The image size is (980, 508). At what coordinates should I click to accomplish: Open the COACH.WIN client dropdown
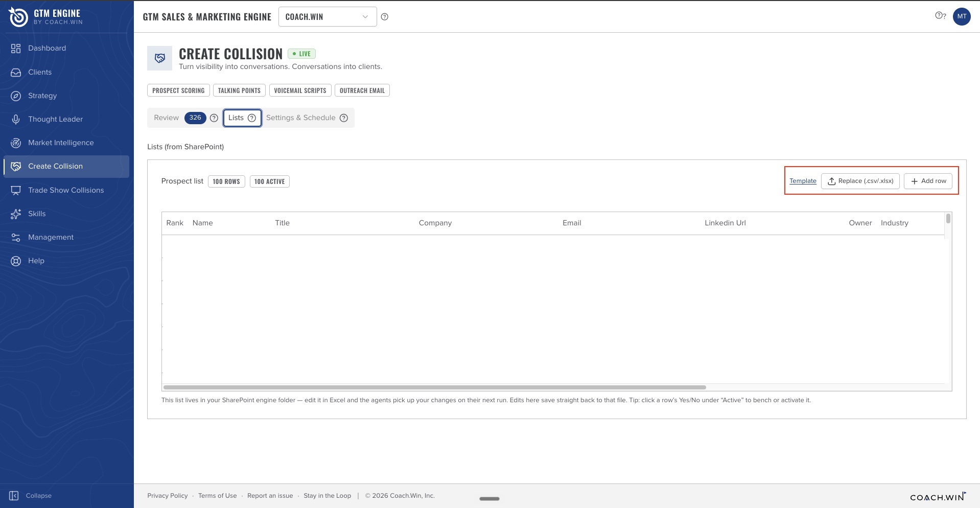click(x=328, y=17)
